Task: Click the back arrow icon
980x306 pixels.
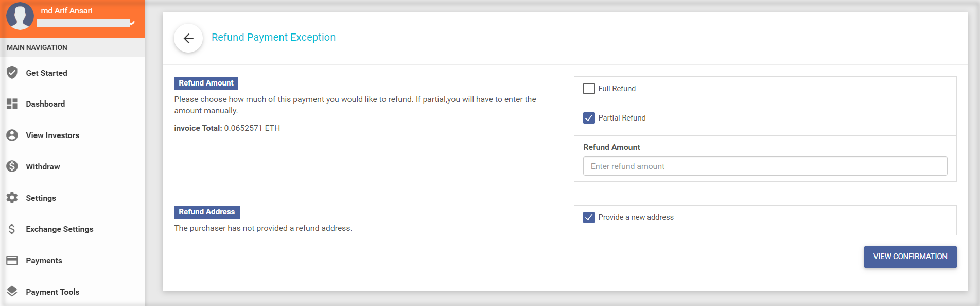Action: click(188, 38)
